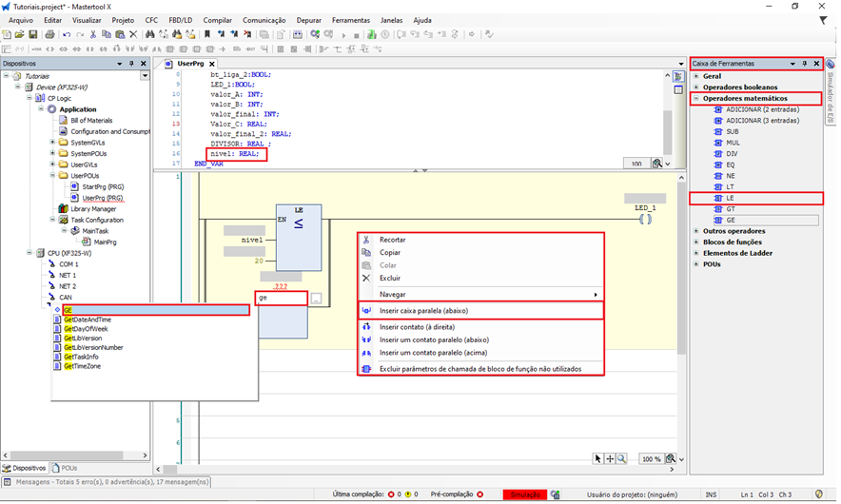Image resolution: width=841 pixels, height=504 pixels.
Task: Pin the Dispositivos panel
Action: [131, 64]
